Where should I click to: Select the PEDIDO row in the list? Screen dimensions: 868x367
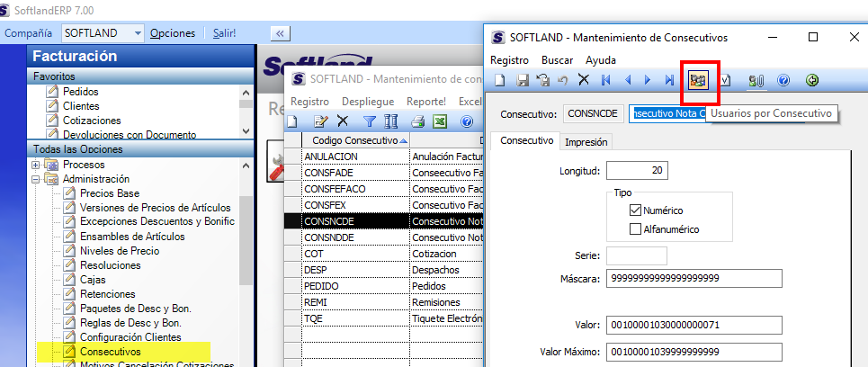tap(383, 286)
